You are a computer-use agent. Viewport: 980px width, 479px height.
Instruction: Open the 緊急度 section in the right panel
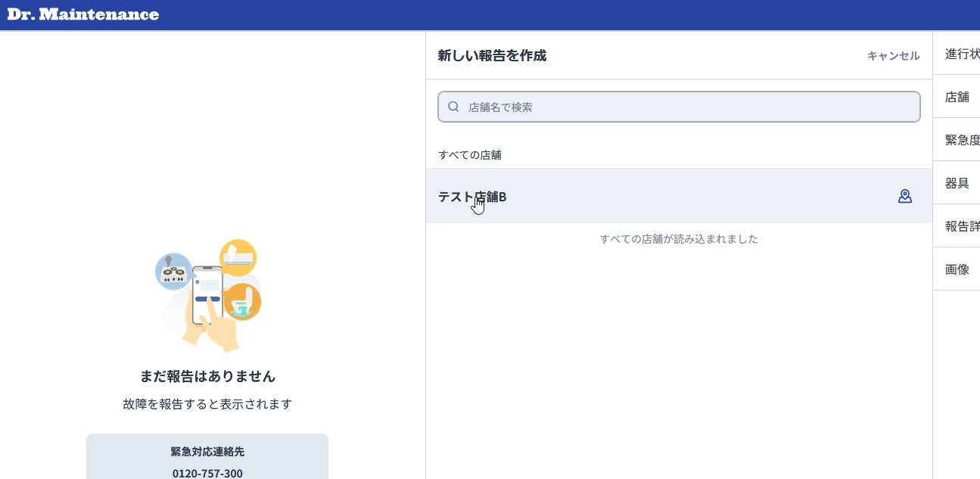tap(957, 140)
